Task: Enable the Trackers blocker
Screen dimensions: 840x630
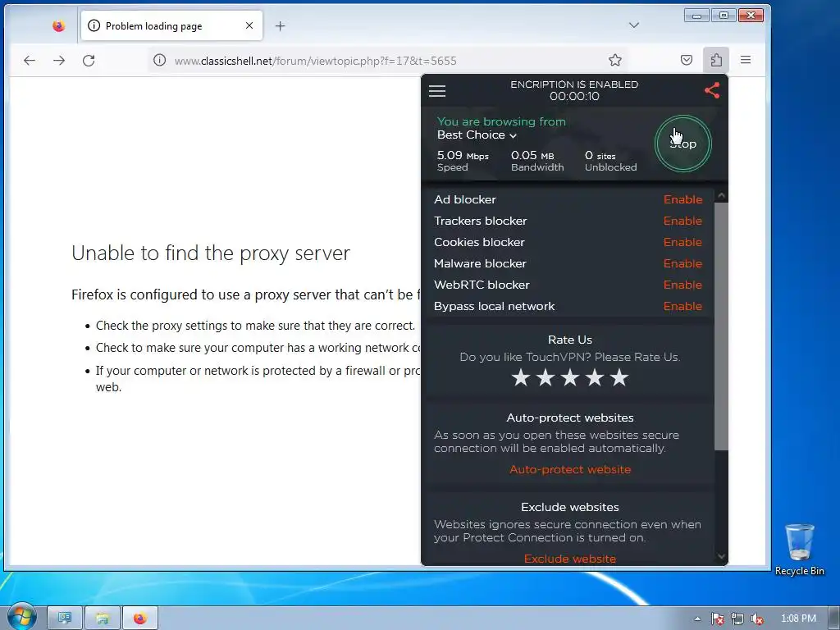Action: tap(682, 221)
